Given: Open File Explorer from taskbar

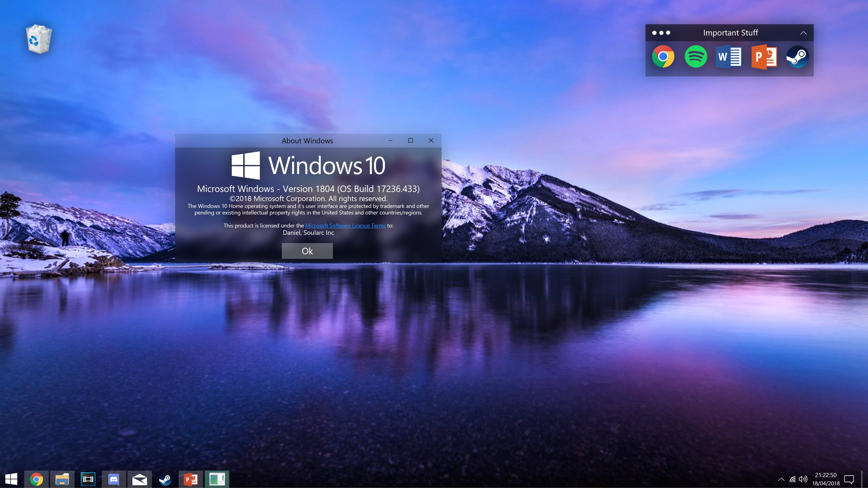Looking at the screenshot, I should pos(62,479).
